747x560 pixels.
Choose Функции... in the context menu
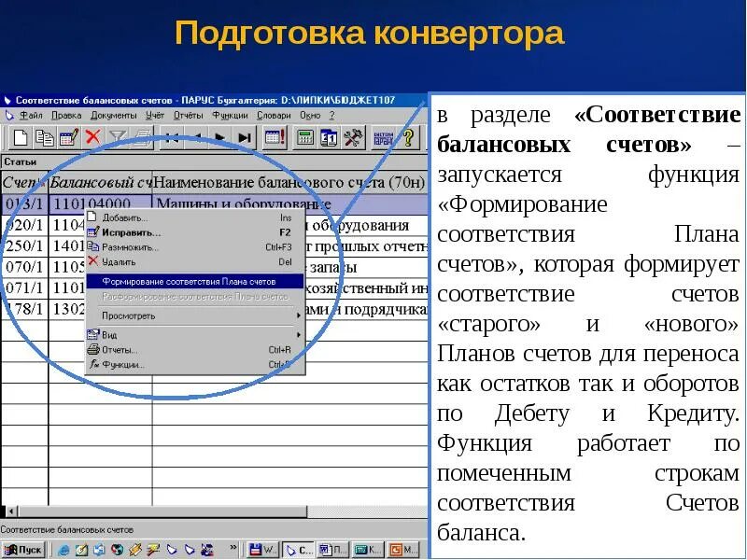(x=194, y=365)
